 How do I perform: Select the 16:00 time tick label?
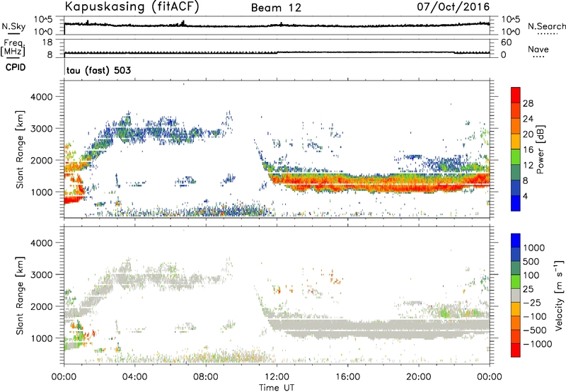(x=347, y=377)
